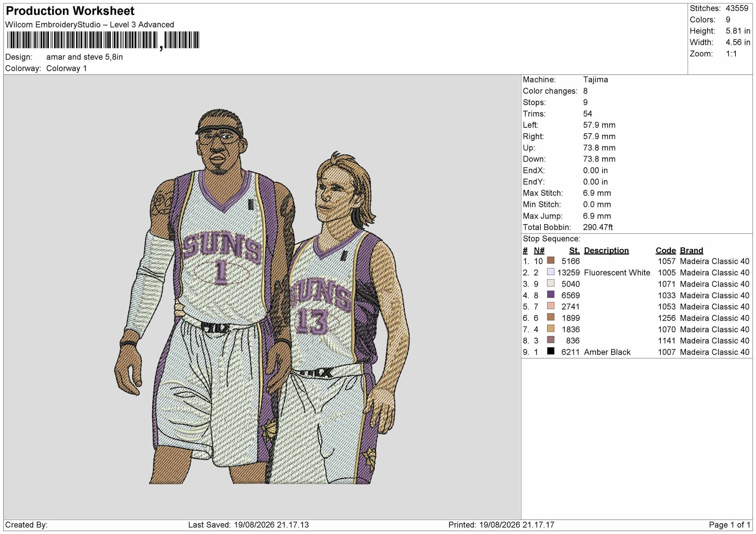Viewport: 756px width, 534px height.
Task: Select the stitch count "6569"
Action: pyautogui.click(x=571, y=296)
